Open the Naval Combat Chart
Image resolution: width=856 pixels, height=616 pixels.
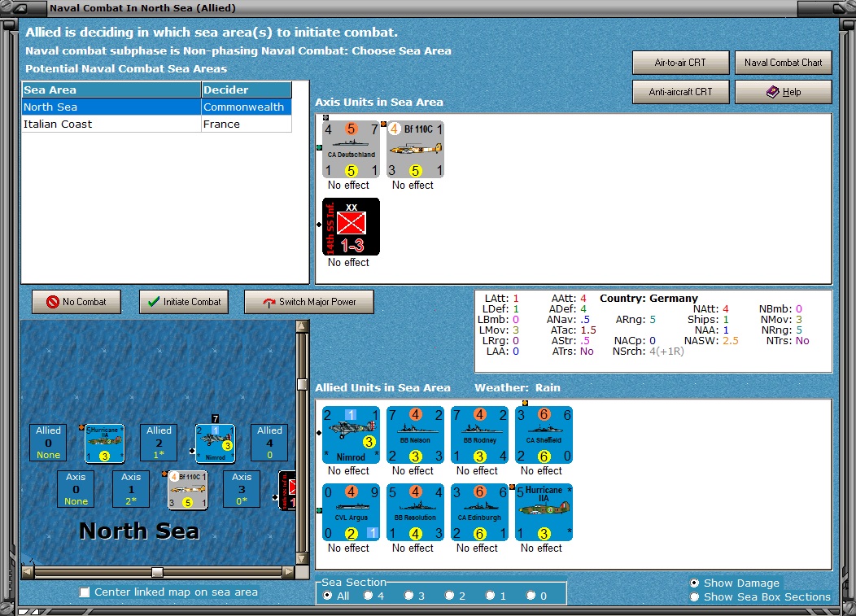784,63
